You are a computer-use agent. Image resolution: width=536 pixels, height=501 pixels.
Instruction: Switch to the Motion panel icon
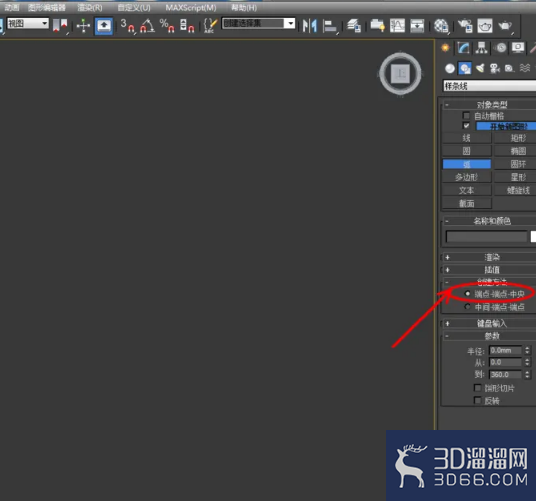coord(500,48)
